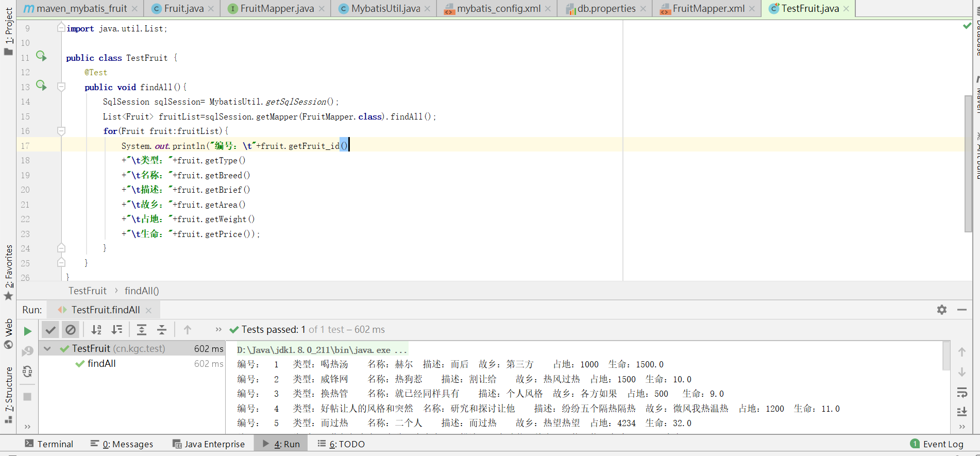Open the FruitMapper.java tab
Viewport: 980px width, 456px height.
click(277, 9)
